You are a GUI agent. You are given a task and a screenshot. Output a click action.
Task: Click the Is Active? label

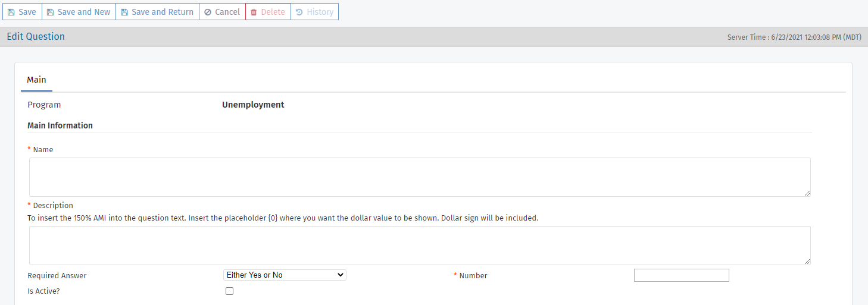[43, 292]
